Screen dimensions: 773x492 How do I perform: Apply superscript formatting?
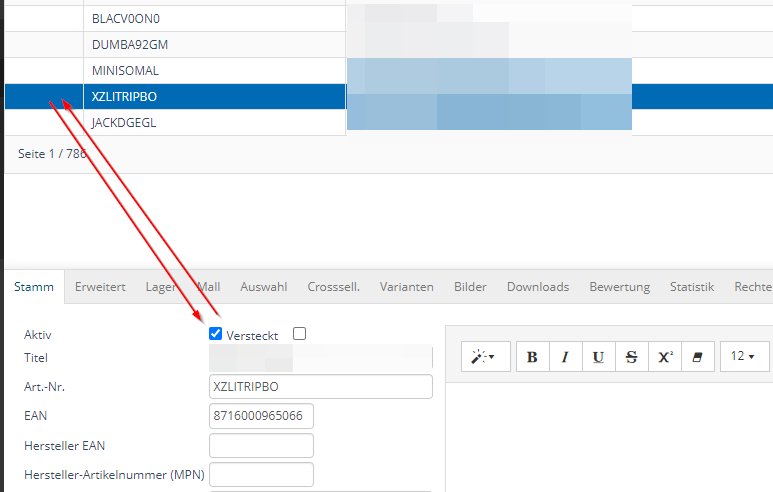pyautogui.click(x=664, y=357)
